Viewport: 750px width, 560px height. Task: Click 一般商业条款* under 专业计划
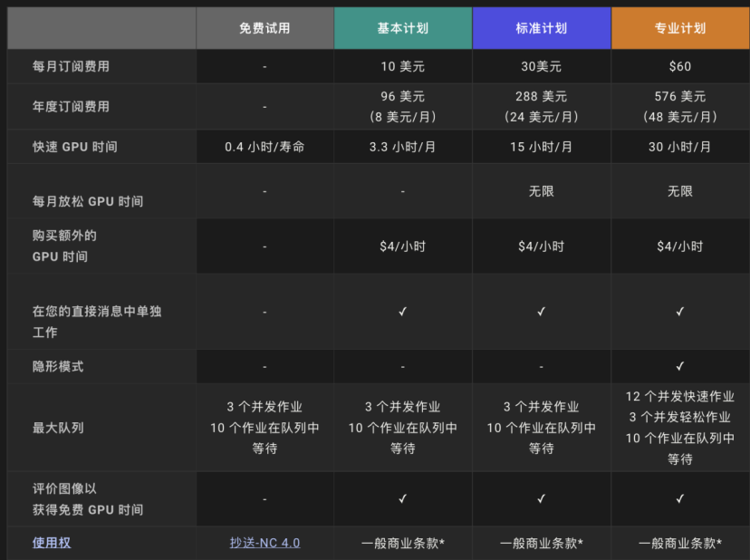[x=680, y=543]
